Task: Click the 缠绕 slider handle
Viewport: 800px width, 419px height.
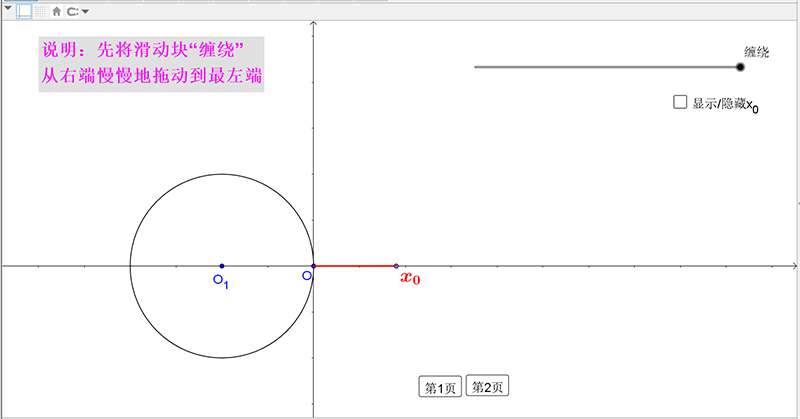Action: (x=740, y=67)
